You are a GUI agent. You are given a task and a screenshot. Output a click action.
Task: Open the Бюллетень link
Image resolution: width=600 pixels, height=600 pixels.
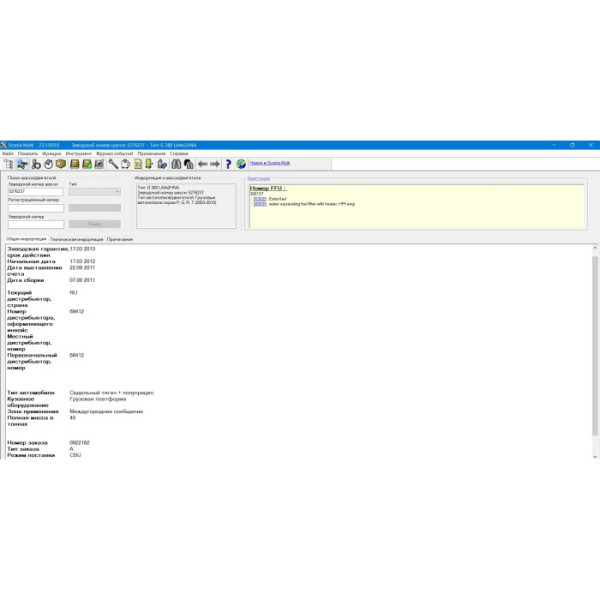(x=259, y=178)
